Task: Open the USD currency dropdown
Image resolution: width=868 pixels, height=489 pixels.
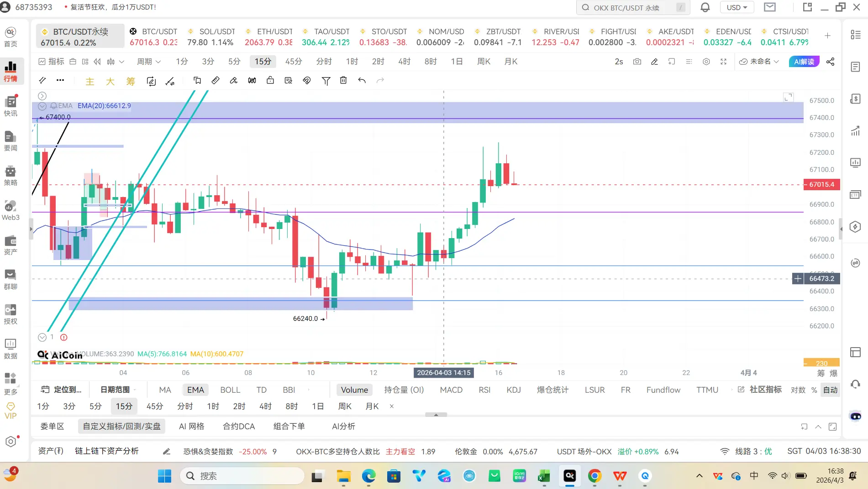Action: click(x=737, y=7)
